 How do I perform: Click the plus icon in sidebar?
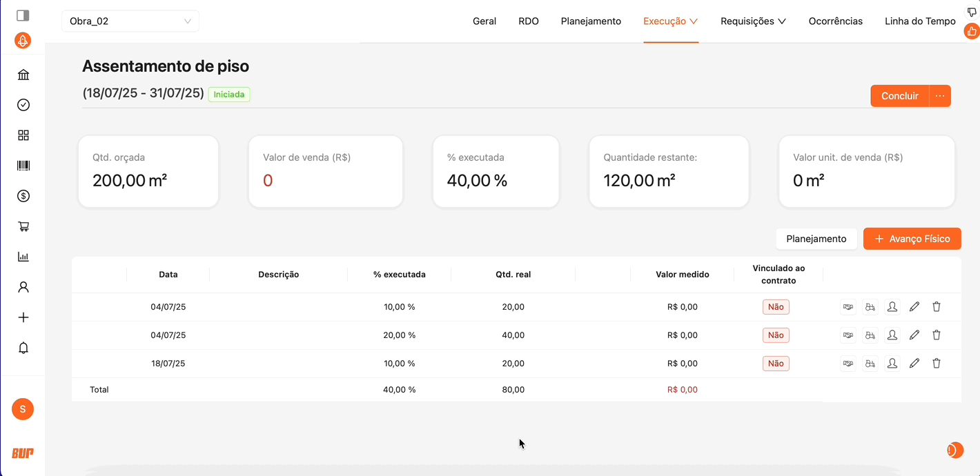(23, 317)
